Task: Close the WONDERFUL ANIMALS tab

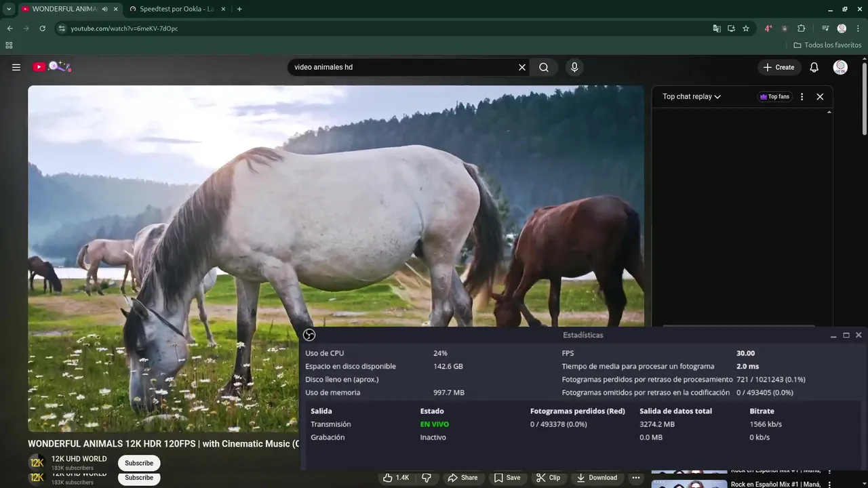Action: [115, 9]
